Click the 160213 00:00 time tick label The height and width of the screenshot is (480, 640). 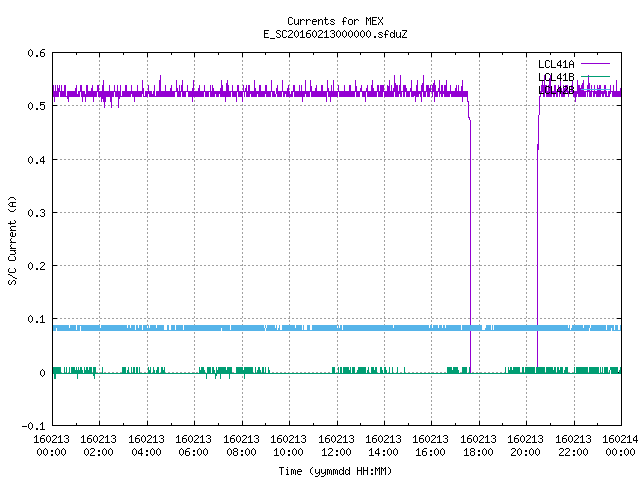[51, 445]
